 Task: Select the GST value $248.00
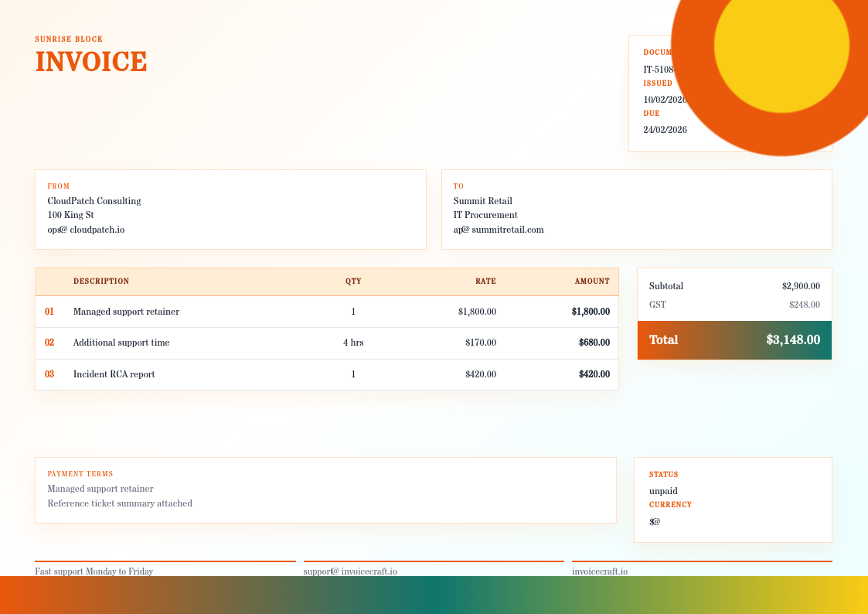805,305
